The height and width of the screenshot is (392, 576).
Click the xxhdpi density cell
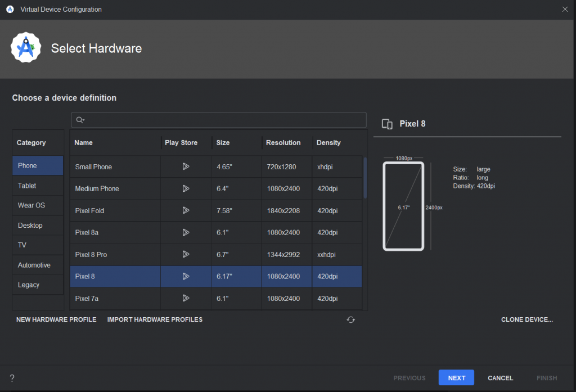337,255
